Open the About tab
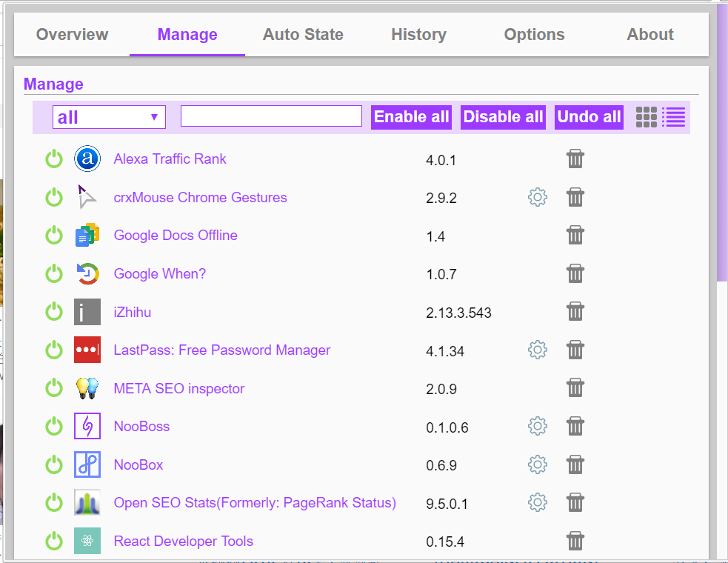 (650, 34)
